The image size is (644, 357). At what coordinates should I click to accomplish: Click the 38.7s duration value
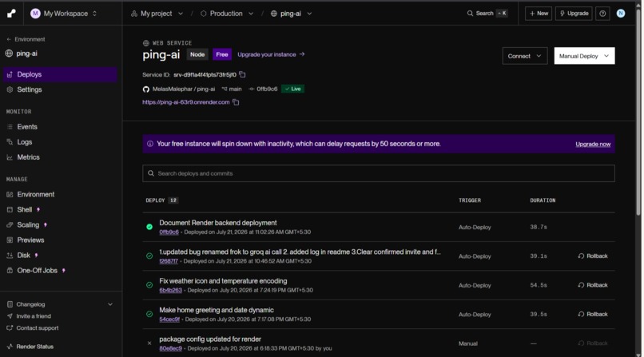point(539,227)
